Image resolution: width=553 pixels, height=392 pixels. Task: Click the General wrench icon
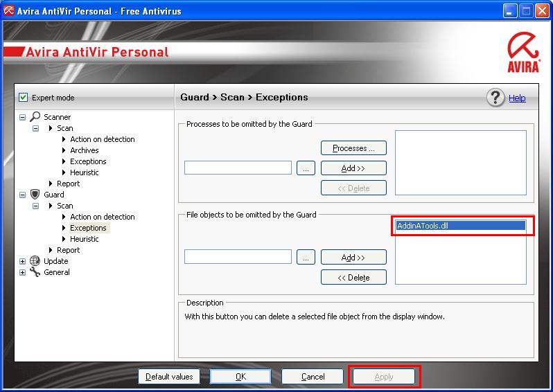(35, 271)
